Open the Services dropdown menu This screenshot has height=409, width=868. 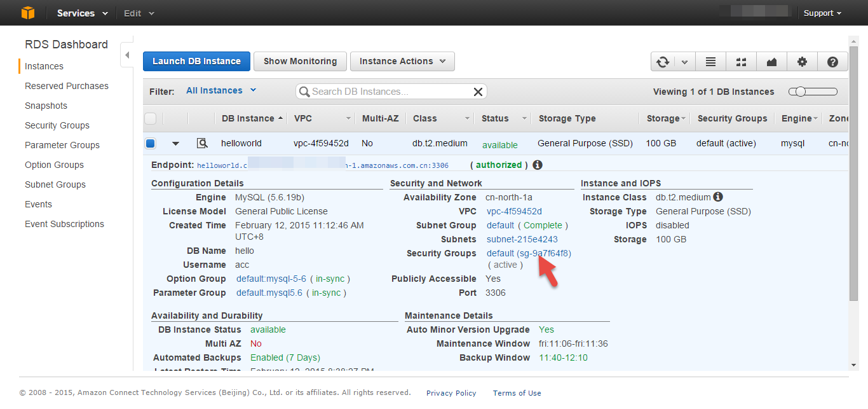[x=82, y=13]
